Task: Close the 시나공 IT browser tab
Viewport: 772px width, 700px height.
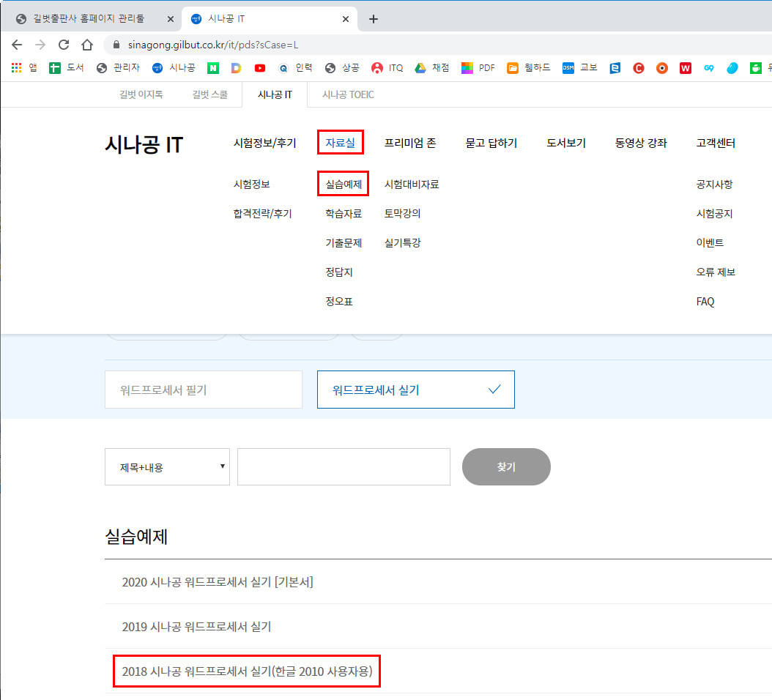Action: point(346,19)
